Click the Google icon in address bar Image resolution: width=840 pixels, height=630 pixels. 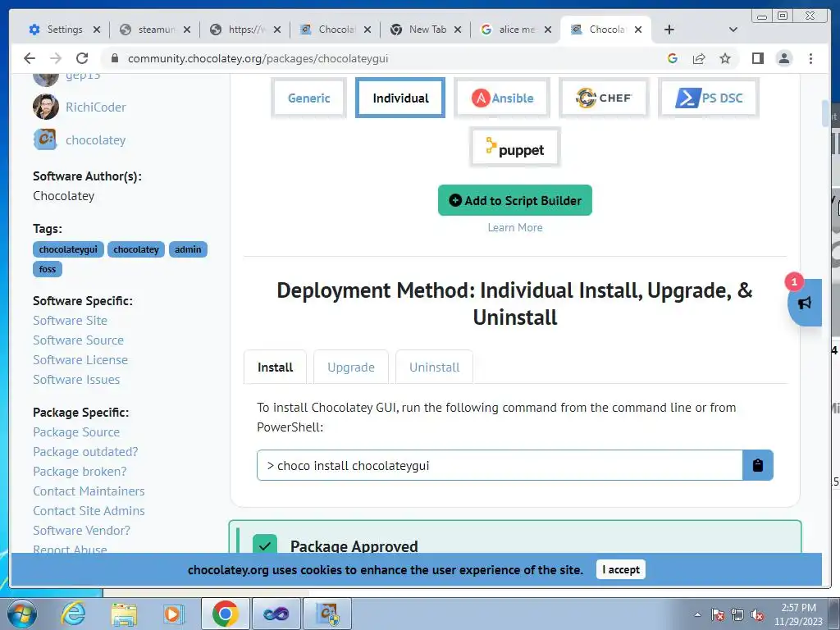[x=673, y=58]
